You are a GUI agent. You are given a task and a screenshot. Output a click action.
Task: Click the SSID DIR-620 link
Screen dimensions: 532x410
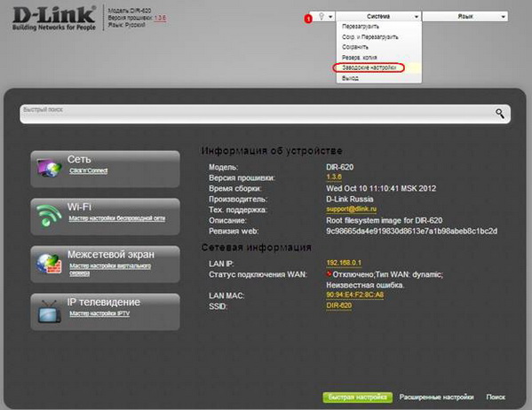(338, 305)
